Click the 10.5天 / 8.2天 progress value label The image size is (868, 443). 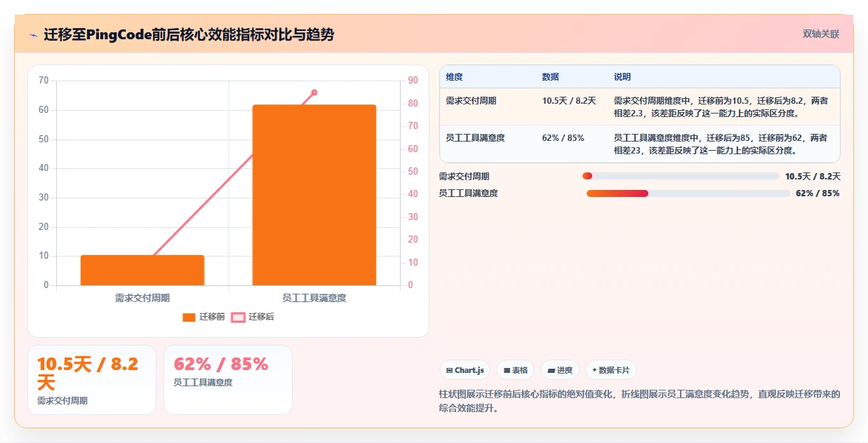[813, 177]
